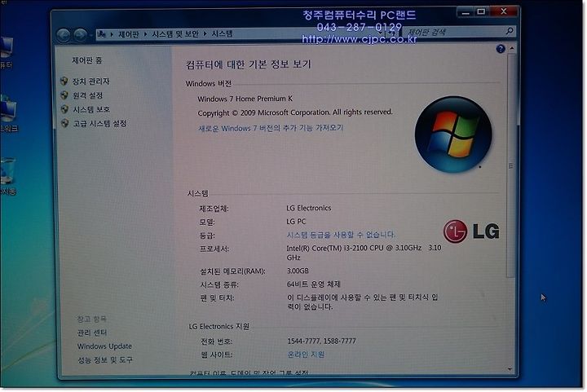This screenshot has height=392, width=587.
Task: Click the search magnifier icon in 제어판 검색
Action: [x=509, y=31]
